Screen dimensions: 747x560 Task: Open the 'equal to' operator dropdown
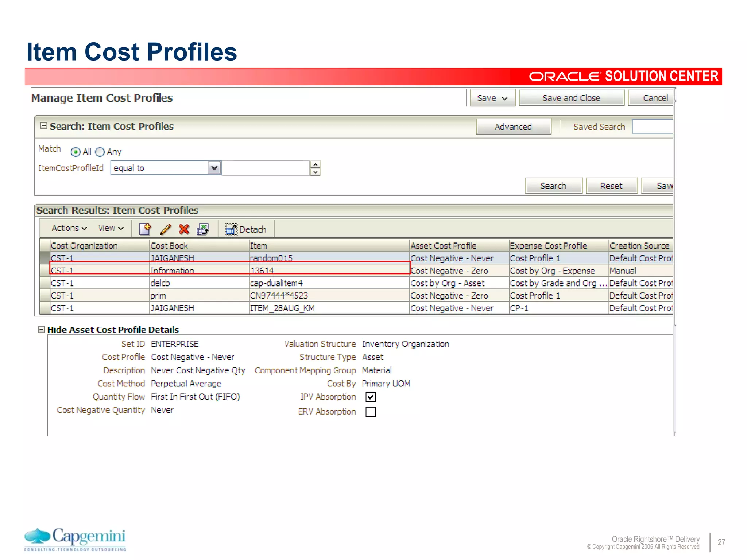[x=214, y=168]
